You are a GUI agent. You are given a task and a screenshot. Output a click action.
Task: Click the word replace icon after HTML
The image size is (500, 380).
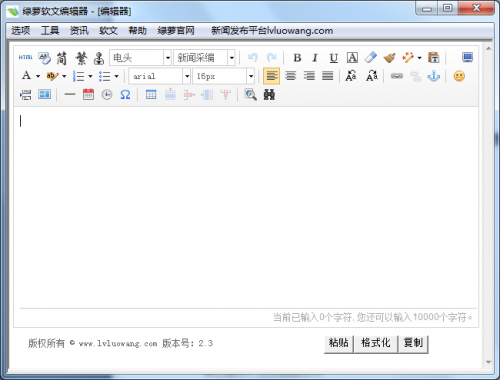44,58
